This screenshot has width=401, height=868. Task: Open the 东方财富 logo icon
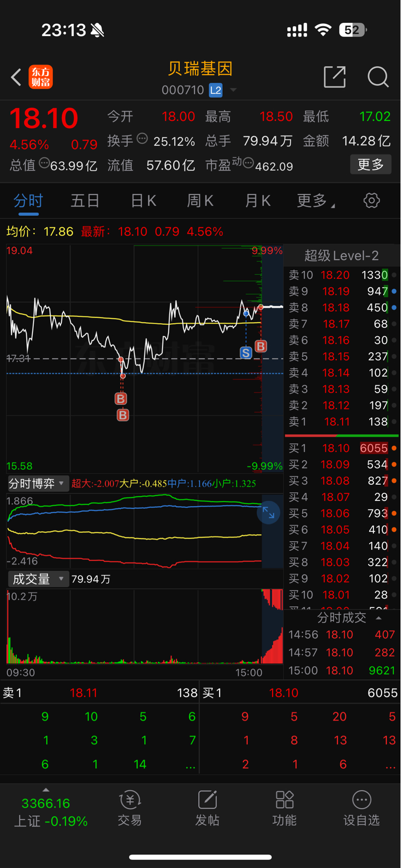tap(41, 77)
